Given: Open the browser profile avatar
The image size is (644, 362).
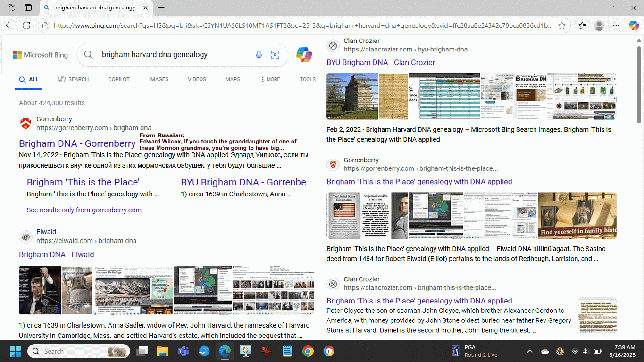Looking at the screenshot, I should click(599, 25).
